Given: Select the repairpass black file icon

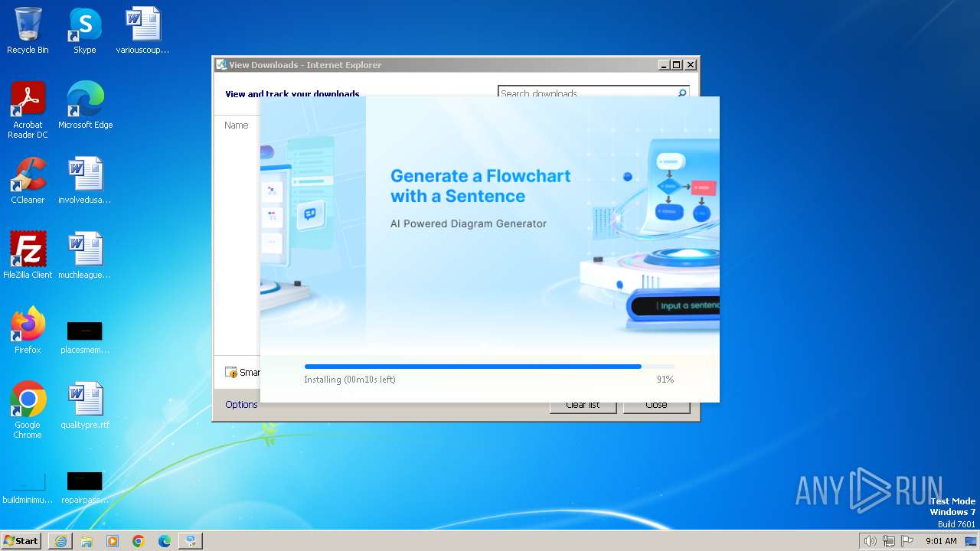Looking at the screenshot, I should 85,488.
